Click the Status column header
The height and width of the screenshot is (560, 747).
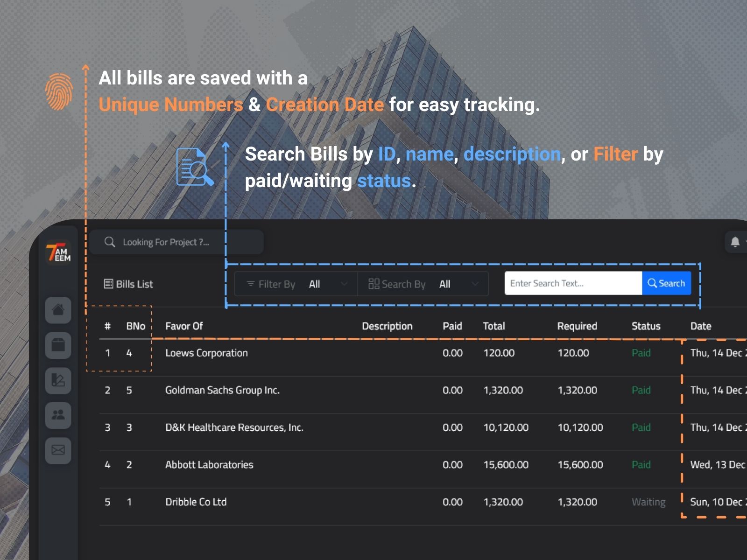tap(646, 326)
